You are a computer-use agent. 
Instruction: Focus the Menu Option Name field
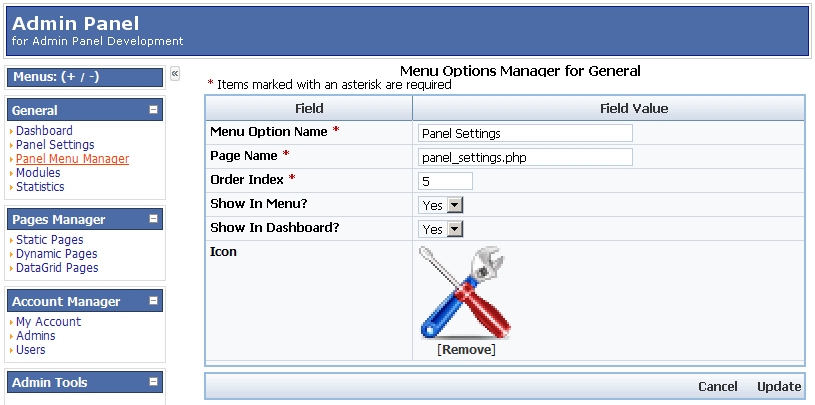tap(525, 133)
